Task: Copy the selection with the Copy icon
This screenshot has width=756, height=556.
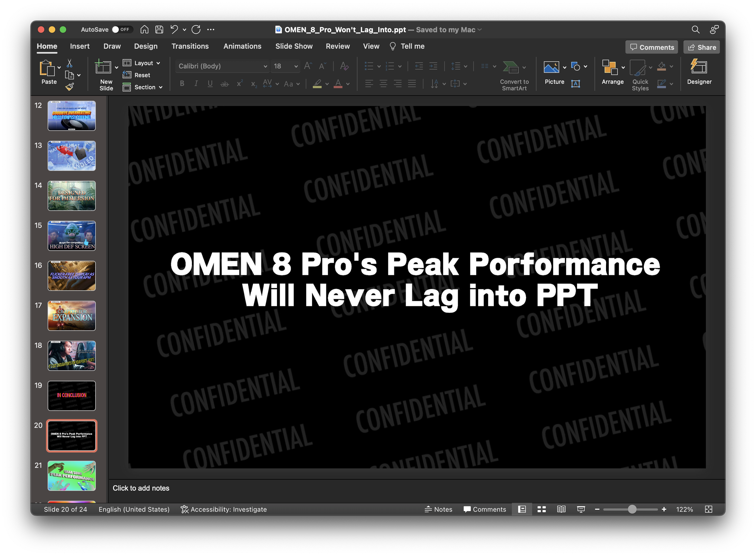Action: [70, 75]
